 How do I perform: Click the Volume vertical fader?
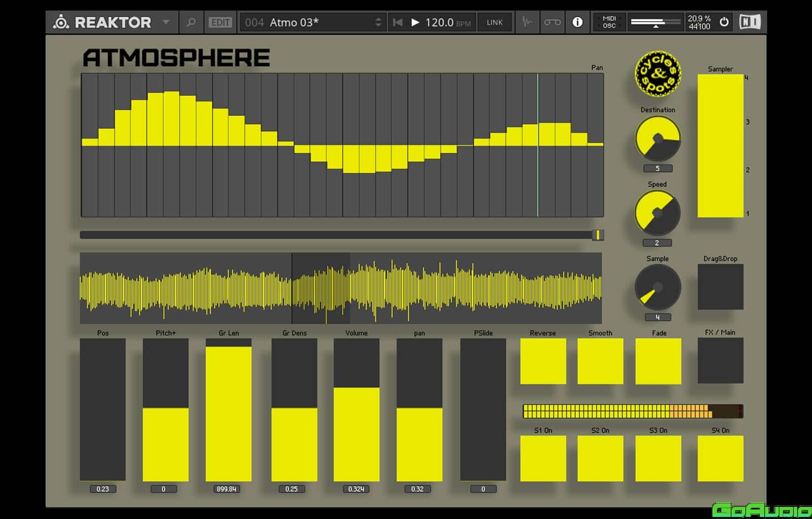356,409
